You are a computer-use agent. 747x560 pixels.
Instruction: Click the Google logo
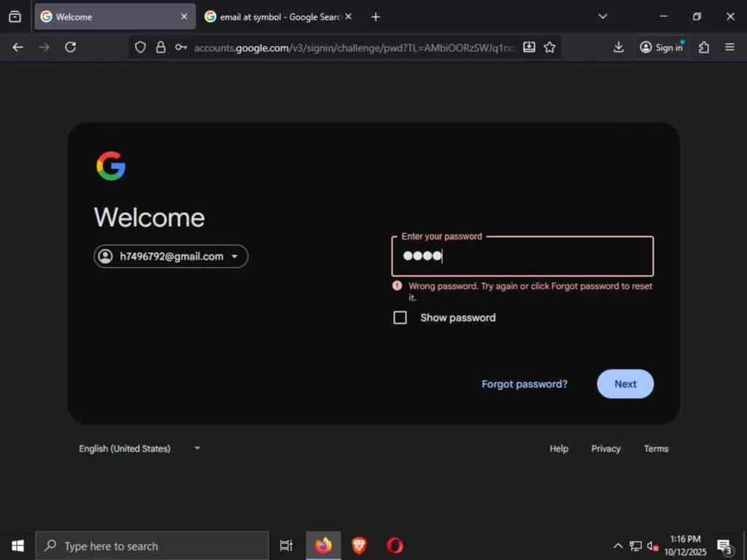[111, 166]
